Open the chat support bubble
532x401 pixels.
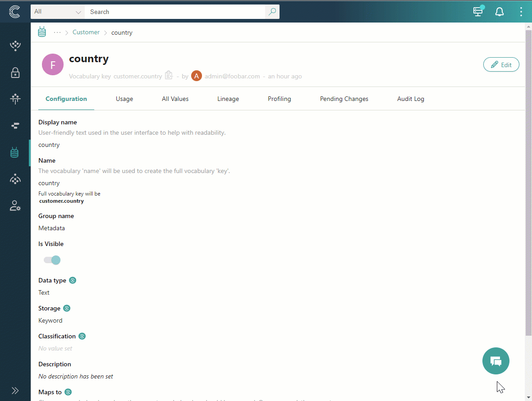click(x=495, y=361)
